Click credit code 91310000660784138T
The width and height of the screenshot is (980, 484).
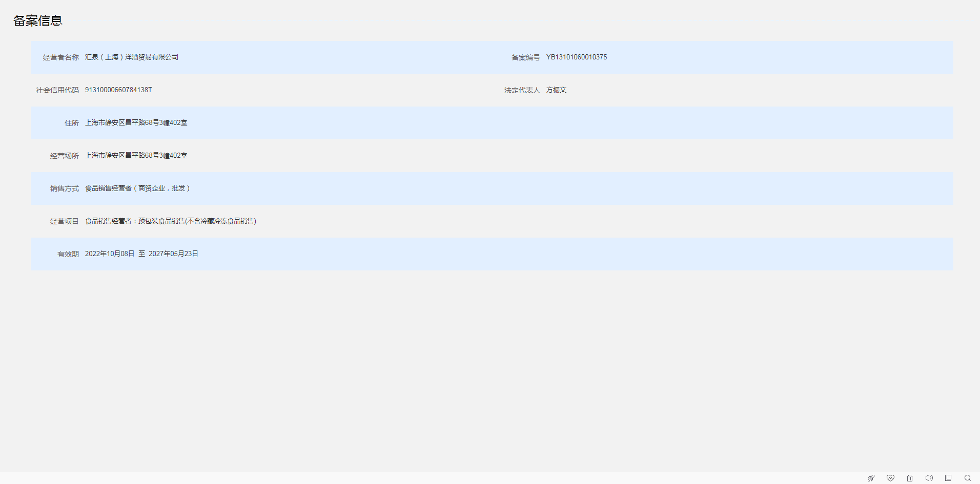tap(118, 90)
